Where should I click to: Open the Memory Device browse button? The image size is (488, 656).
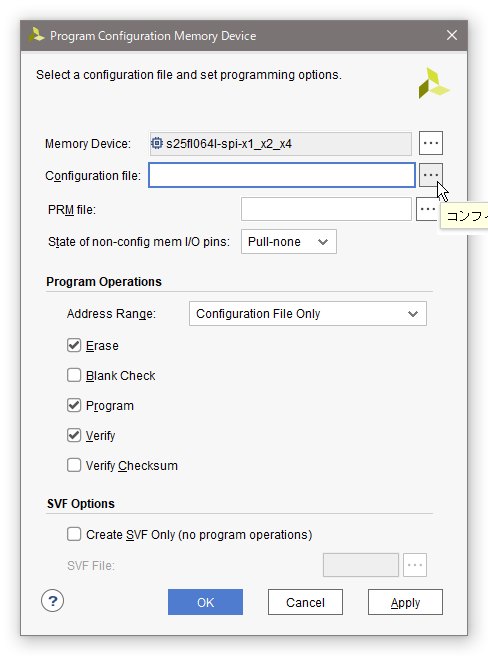[x=431, y=143]
